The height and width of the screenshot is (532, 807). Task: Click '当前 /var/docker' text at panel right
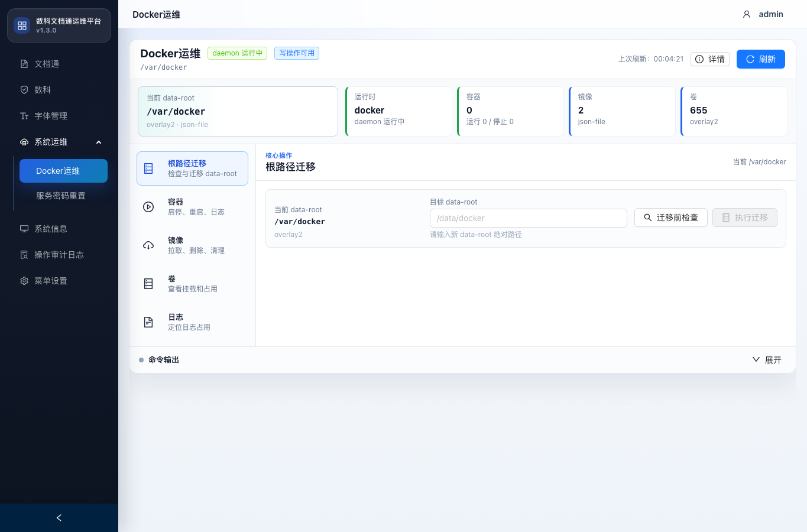coord(760,162)
